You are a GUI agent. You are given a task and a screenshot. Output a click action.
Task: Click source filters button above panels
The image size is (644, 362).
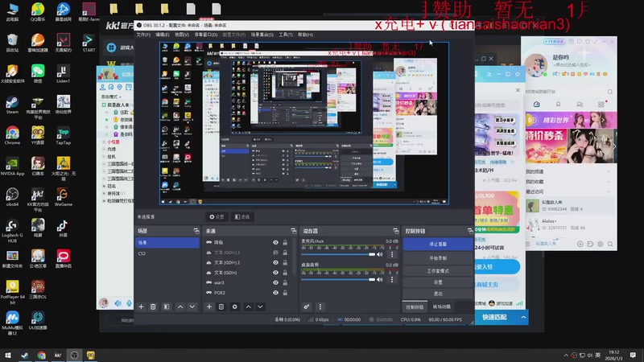pos(242,216)
